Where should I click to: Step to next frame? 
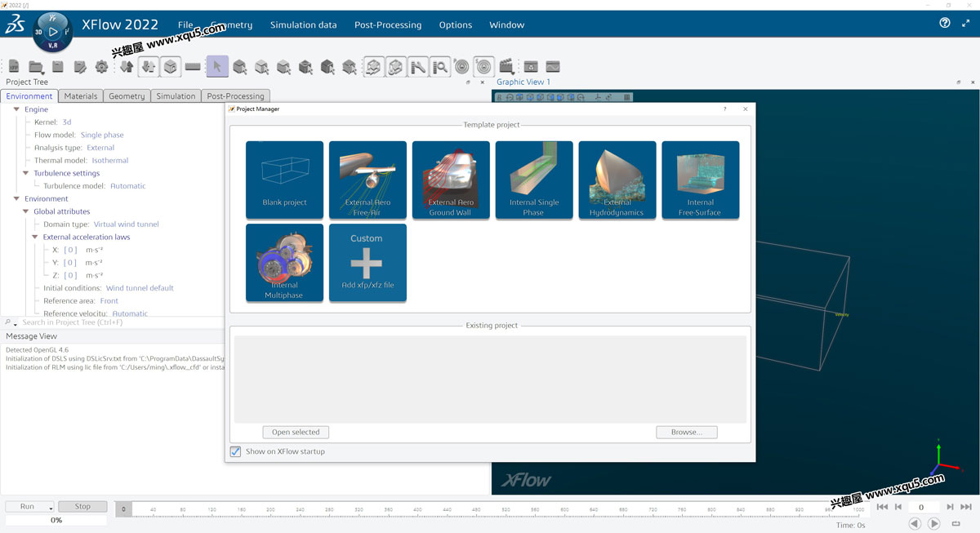tap(951, 507)
